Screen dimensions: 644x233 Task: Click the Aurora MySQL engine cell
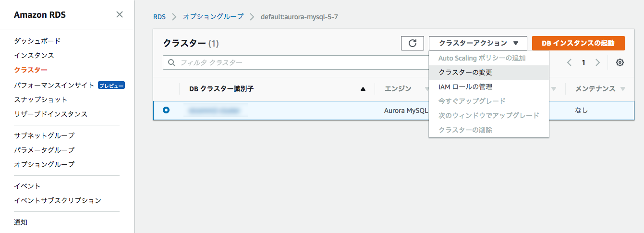pyautogui.click(x=406, y=110)
